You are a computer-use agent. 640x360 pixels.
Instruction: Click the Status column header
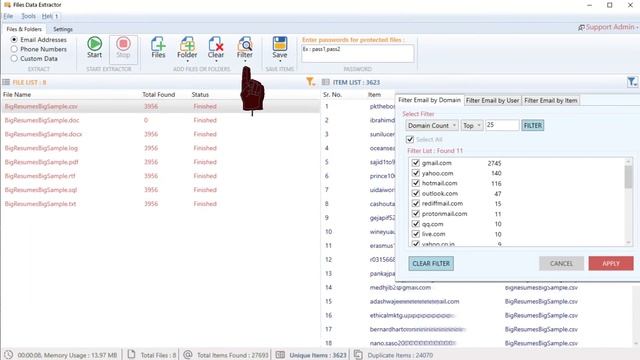tap(200, 94)
